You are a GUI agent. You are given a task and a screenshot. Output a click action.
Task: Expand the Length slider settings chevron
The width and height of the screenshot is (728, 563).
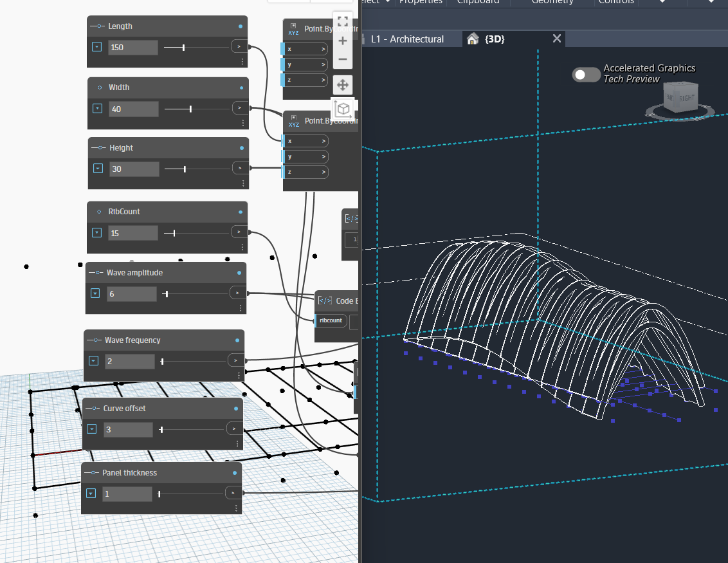[97, 47]
